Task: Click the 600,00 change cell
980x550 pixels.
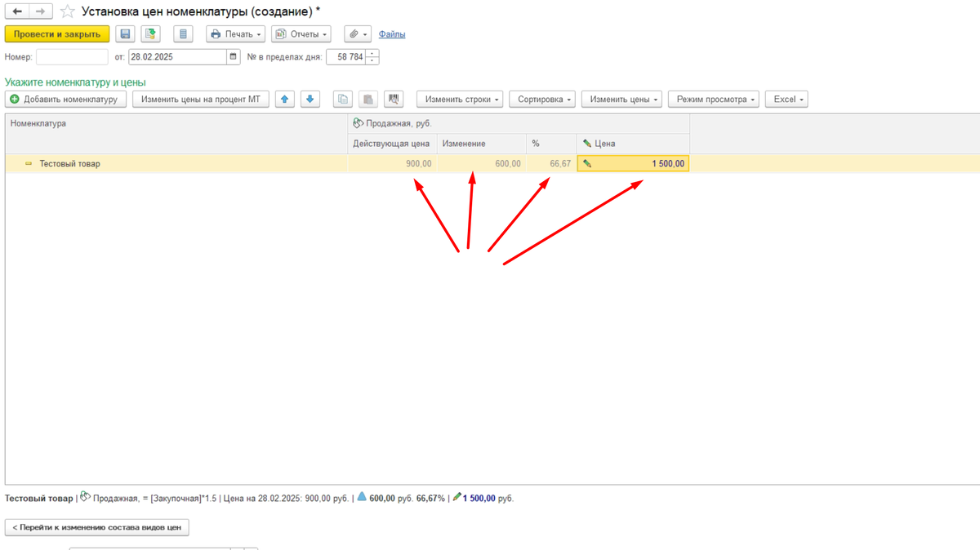Action: click(481, 164)
